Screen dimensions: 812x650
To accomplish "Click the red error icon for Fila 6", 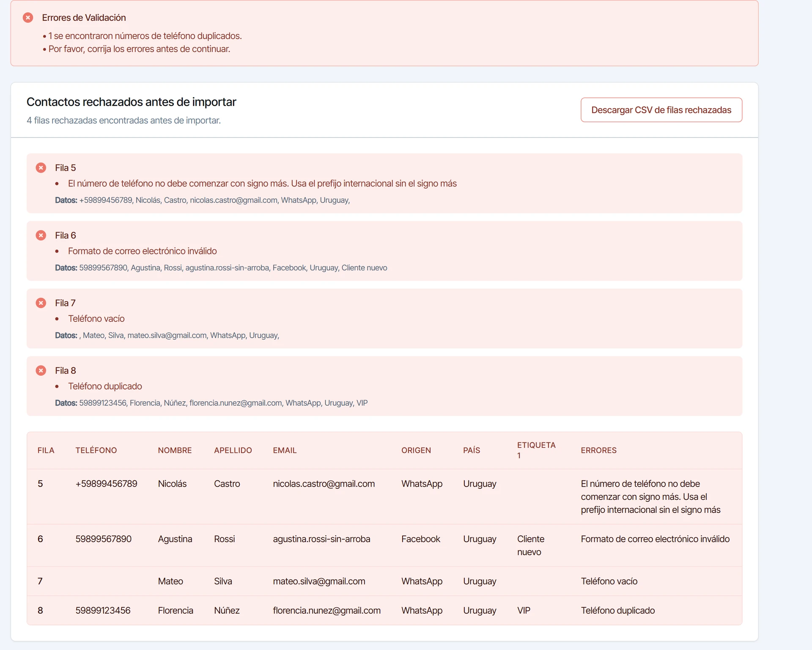I will coord(41,236).
